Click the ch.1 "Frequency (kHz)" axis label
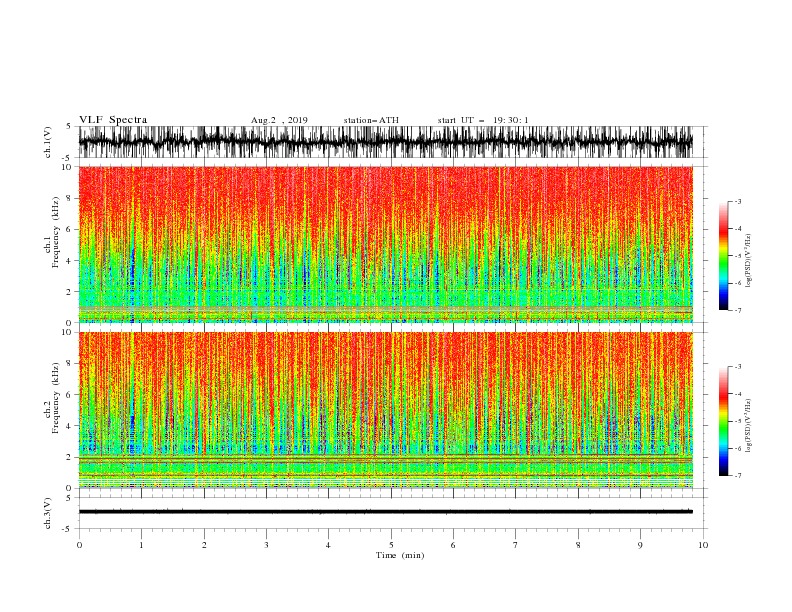The width and height of the screenshot is (792, 612). click(55, 232)
